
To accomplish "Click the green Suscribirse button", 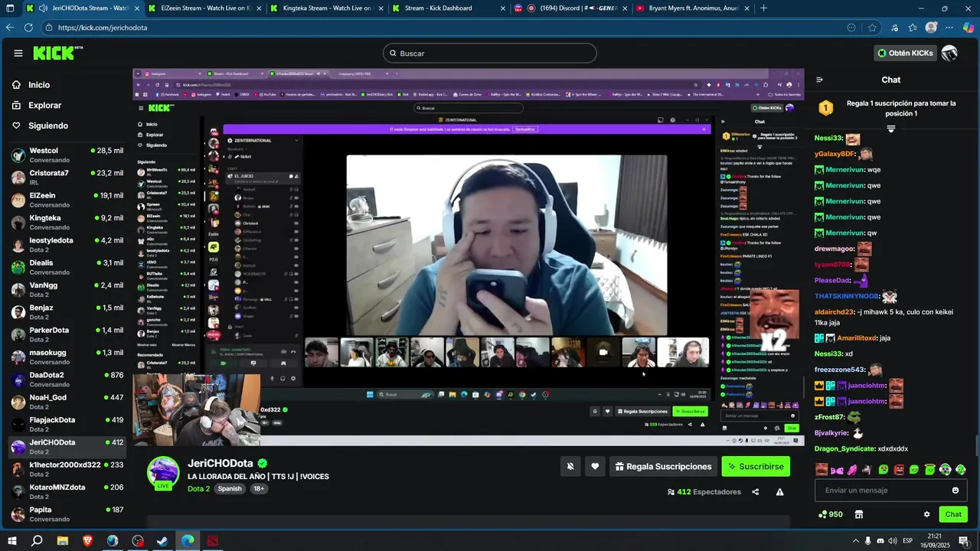I will pos(756,466).
